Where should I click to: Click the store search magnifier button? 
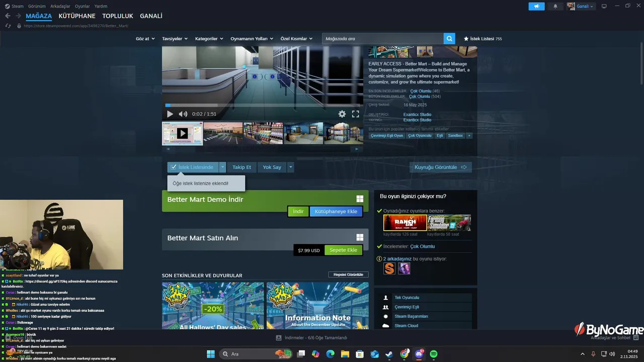point(449,38)
